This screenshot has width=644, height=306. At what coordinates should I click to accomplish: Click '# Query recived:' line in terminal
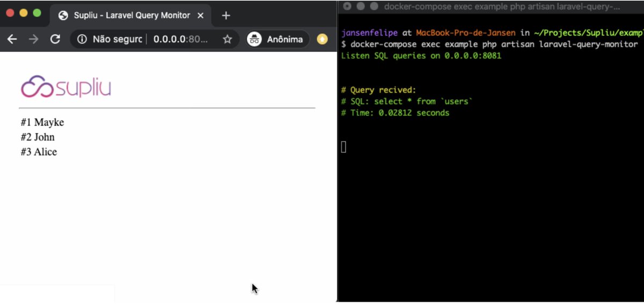tap(378, 90)
